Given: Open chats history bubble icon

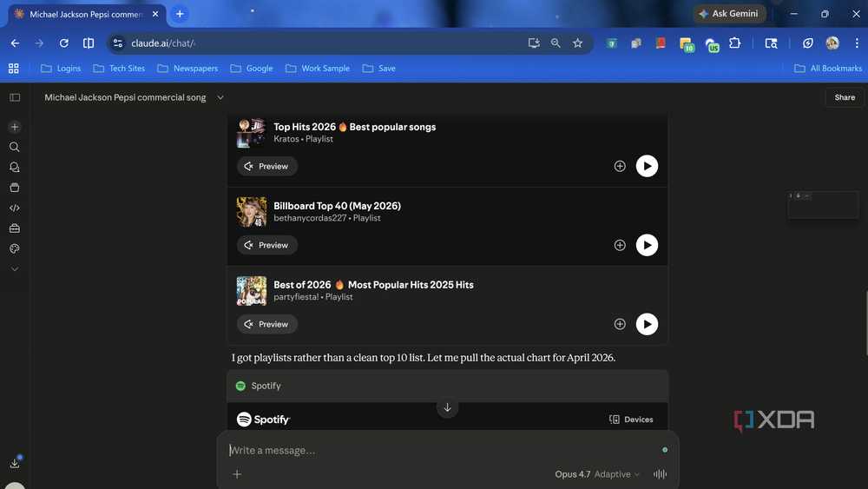Looking at the screenshot, I should 15,168.
